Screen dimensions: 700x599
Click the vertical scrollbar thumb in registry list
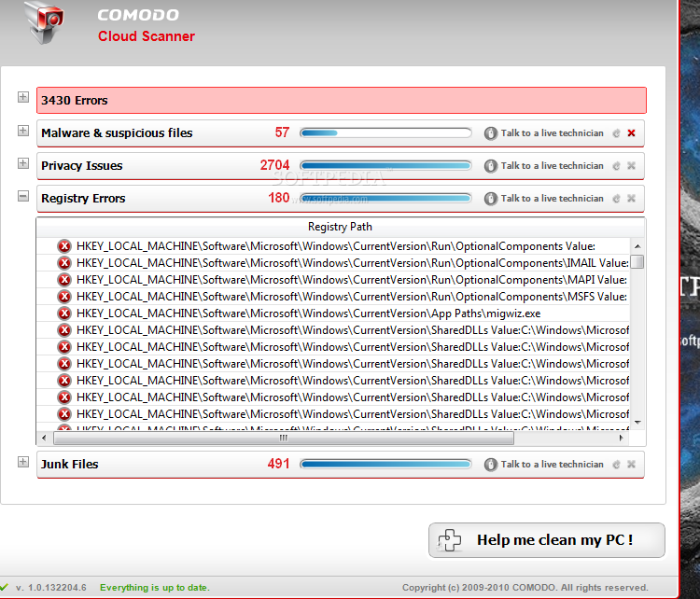pos(637,261)
